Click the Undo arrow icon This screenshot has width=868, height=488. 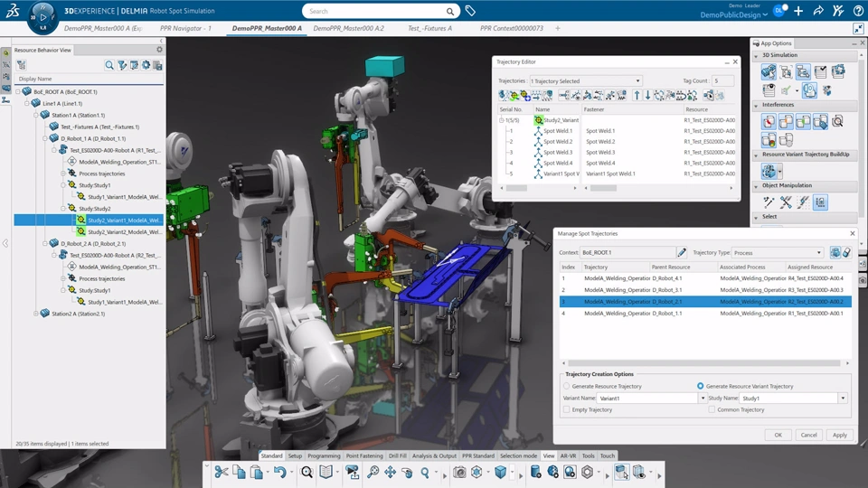coord(279,472)
